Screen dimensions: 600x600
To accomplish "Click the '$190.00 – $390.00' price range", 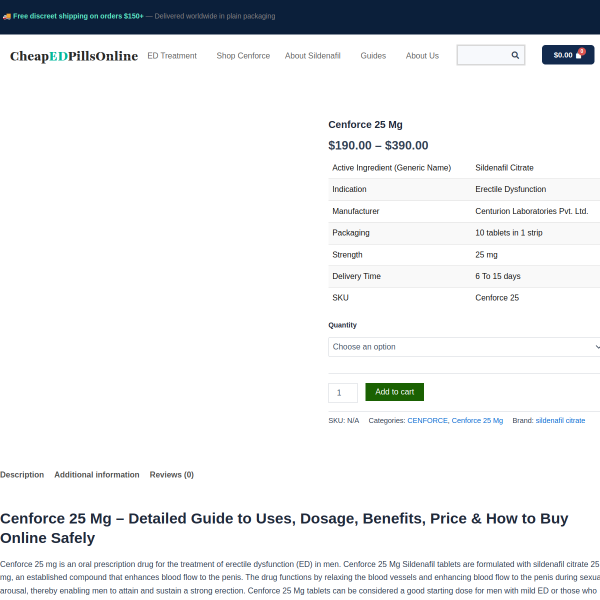I will [378, 145].
